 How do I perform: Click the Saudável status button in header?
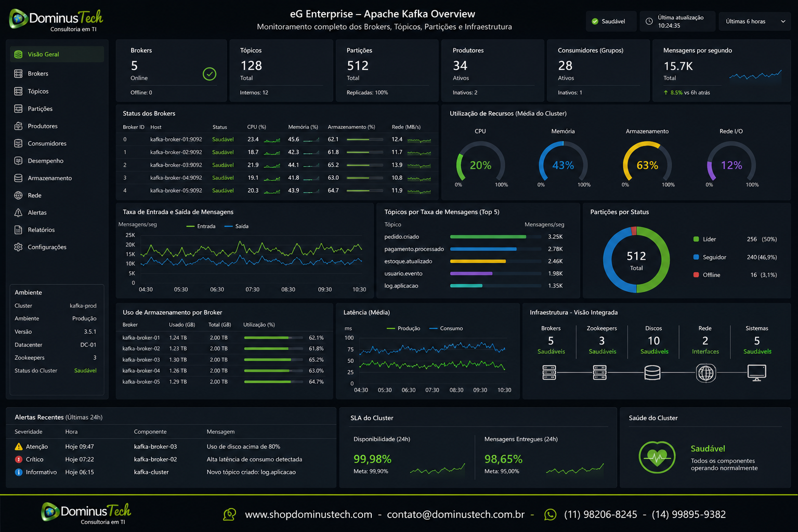coord(611,21)
